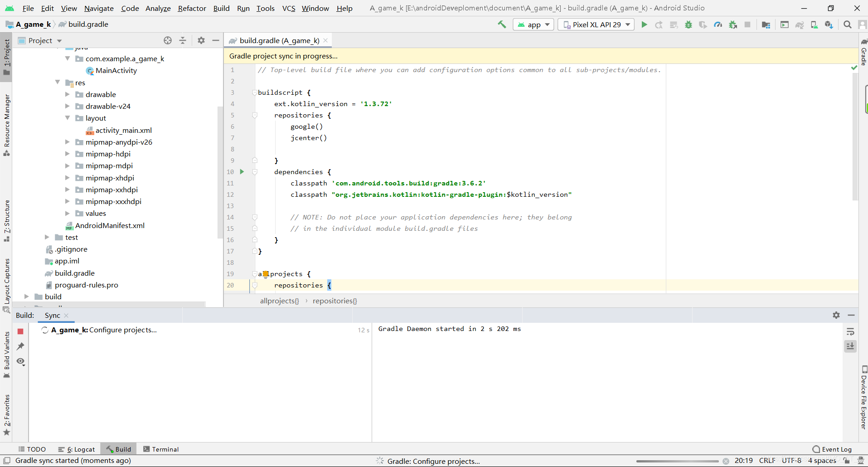Close the build.gradle editor tab
The width and height of the screenshot is (868, 467).
coord(325,40)
